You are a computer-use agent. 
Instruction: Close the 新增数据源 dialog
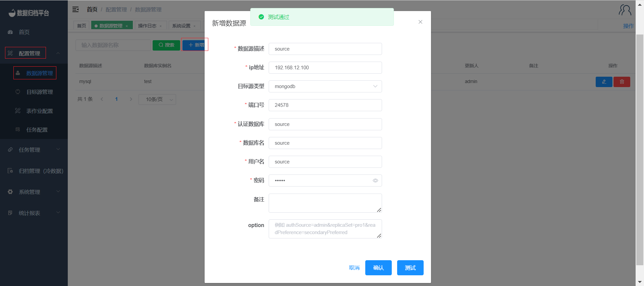pos(420,22)
